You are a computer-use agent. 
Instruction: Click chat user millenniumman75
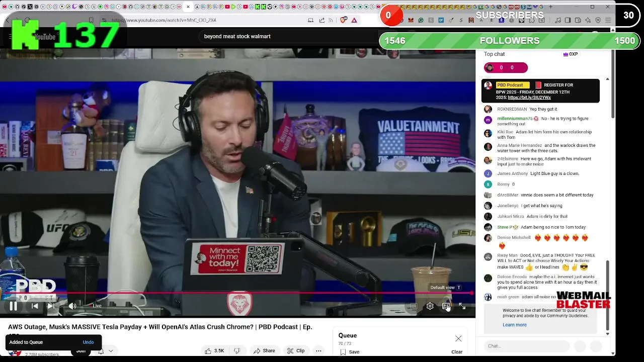(515, 119)
